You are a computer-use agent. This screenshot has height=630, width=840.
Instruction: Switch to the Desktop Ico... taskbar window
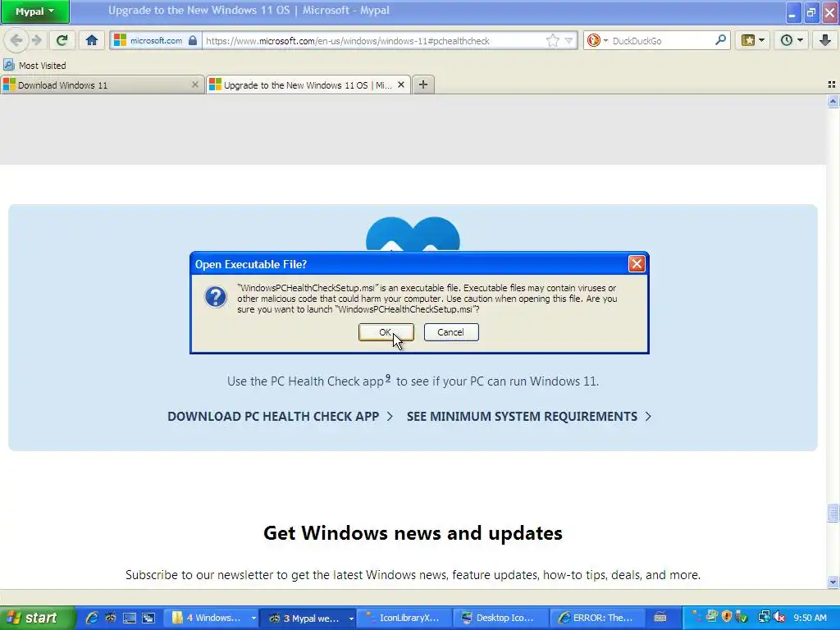click(x=501, y=618)
